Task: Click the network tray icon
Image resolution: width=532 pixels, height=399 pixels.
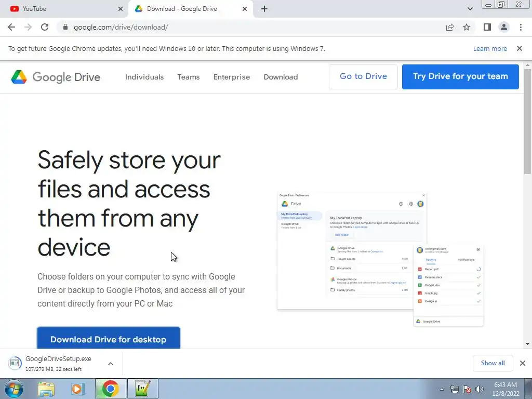Action: pyautogui.click(x=454, y=389)
